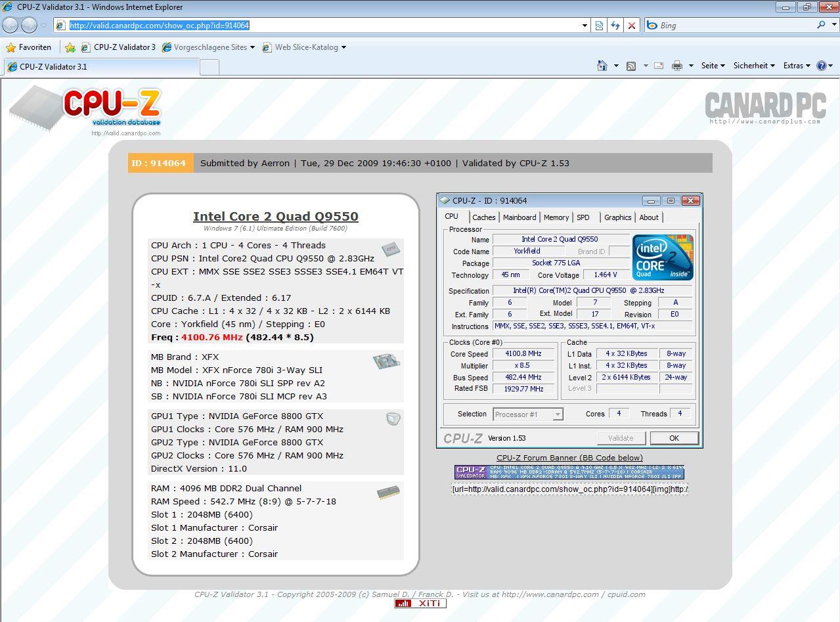
Task: Click the Bus Speed 482.44 MHz field
Action: pyautogui.click(x=523, y=378)
